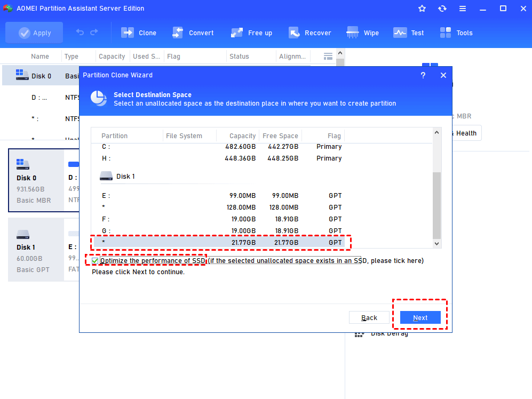Click Free Space column header in wizard
Screen dimensions: 532x399
[x=280, y=135]
